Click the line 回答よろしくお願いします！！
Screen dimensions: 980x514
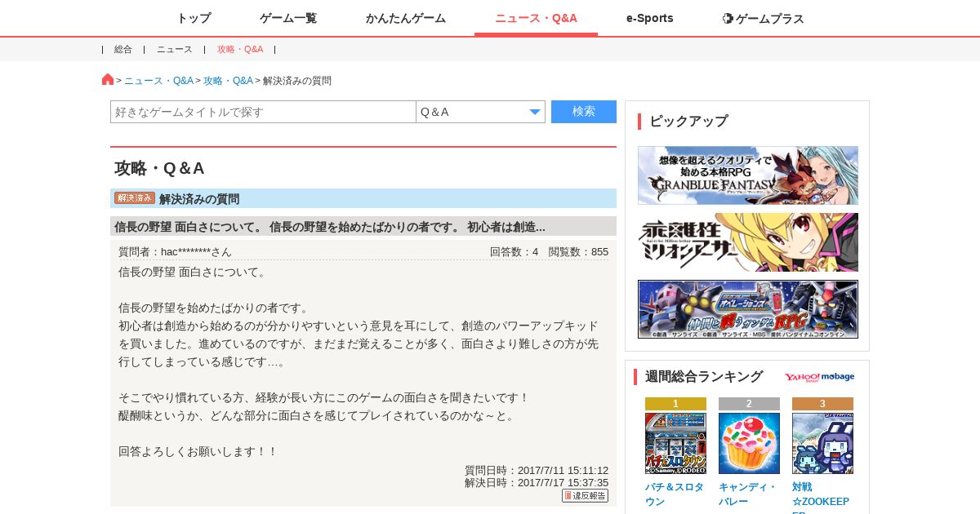[198, 451]
